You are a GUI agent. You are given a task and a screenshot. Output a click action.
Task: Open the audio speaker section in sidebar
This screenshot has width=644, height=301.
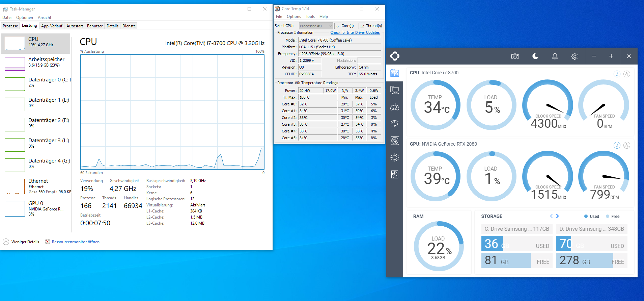[x=395, y=174]
